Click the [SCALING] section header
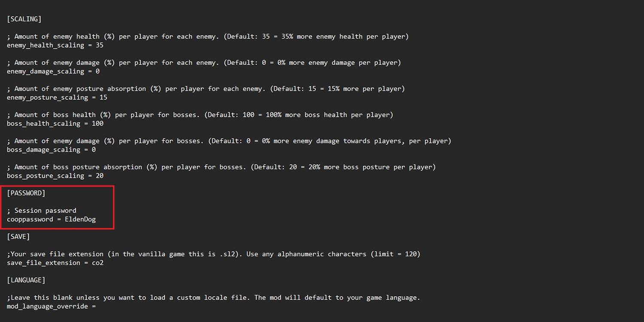This screenshot has width=644, height=322. (24, 19)
